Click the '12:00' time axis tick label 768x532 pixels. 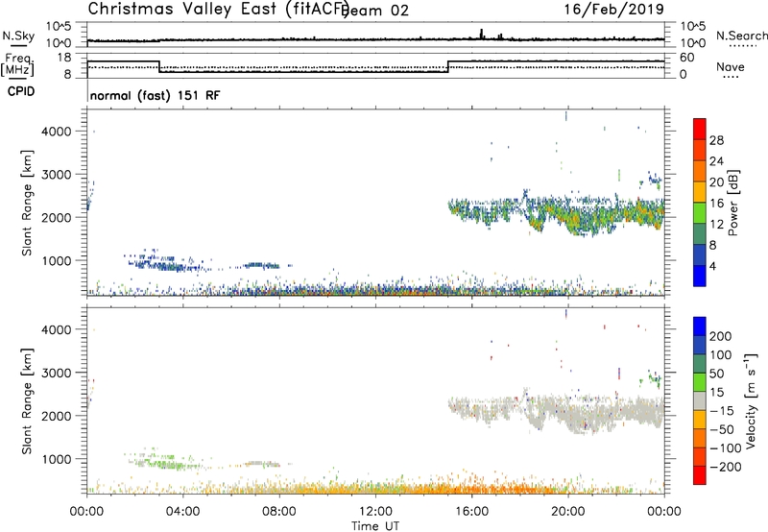[x=375, y=512]
